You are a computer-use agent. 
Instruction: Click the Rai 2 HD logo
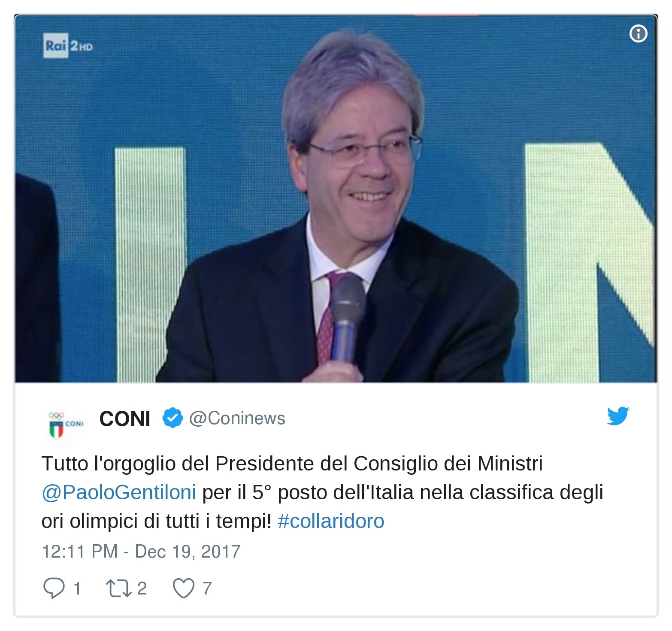68,46
